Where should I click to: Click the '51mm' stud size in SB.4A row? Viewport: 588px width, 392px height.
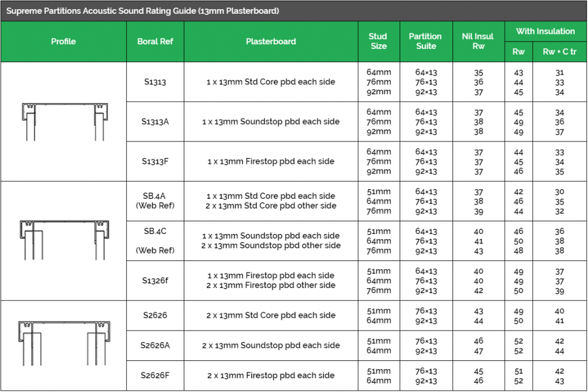tap(379, 191)
